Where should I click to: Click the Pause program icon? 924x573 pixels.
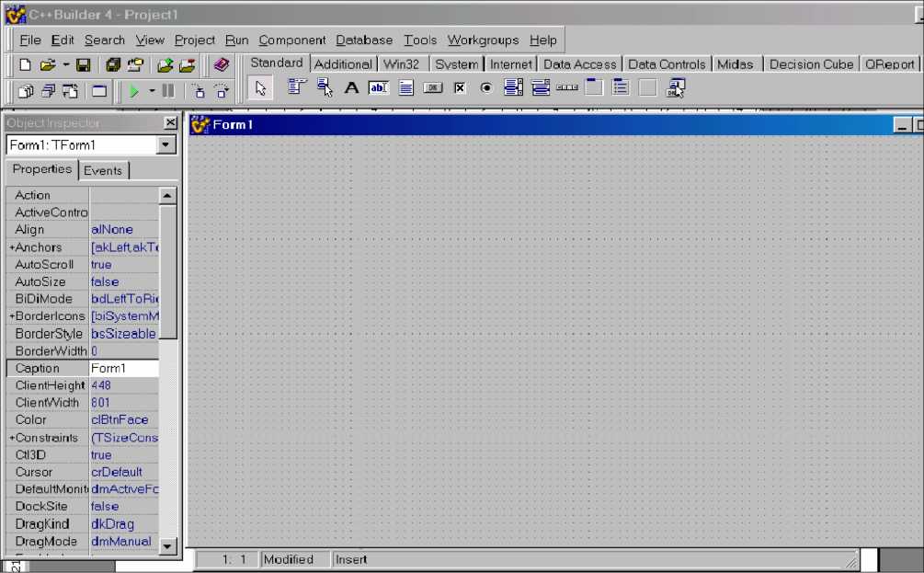coord(168,91)
